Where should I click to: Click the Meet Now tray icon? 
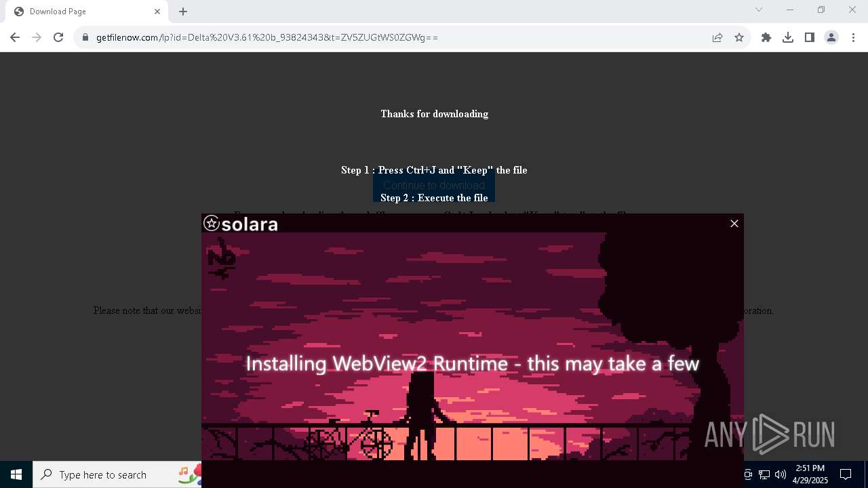pyautogui.click(x=748, y=474)
